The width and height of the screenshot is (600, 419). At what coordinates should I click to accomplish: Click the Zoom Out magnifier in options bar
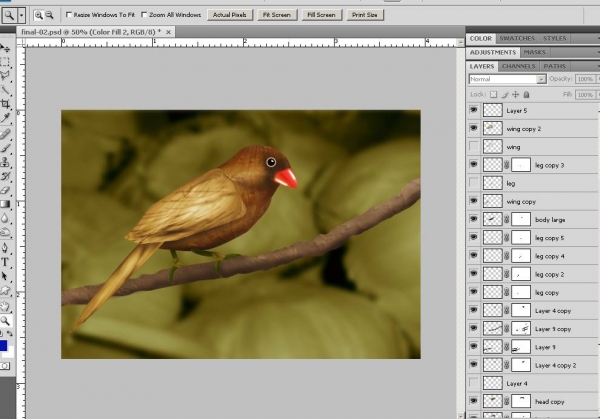(49, 15)
